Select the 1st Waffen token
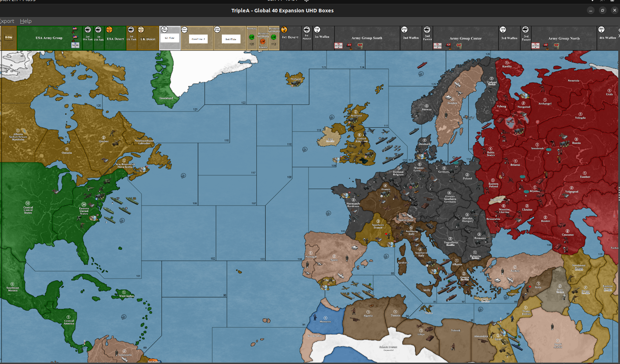The width and height of the screenshot is (620, 364). coord(317,30)
